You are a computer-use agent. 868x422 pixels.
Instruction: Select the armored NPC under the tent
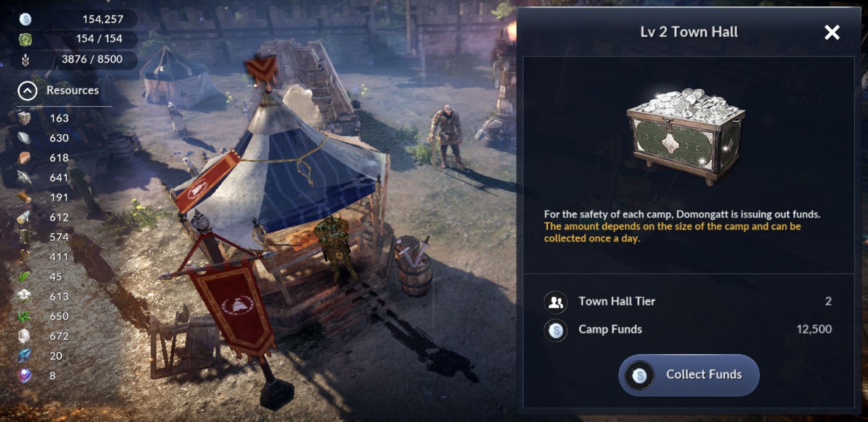click(337, 248)
